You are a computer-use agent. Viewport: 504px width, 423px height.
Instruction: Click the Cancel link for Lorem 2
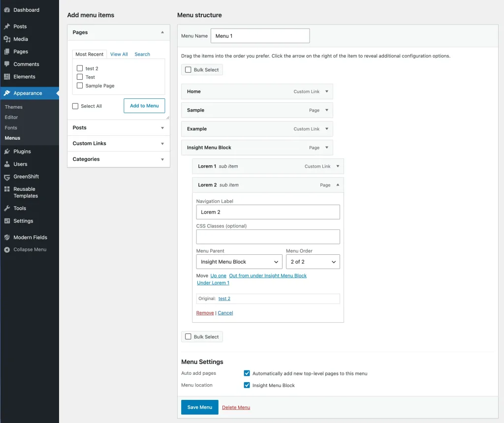pyautogui.click(x=225, y=313)
